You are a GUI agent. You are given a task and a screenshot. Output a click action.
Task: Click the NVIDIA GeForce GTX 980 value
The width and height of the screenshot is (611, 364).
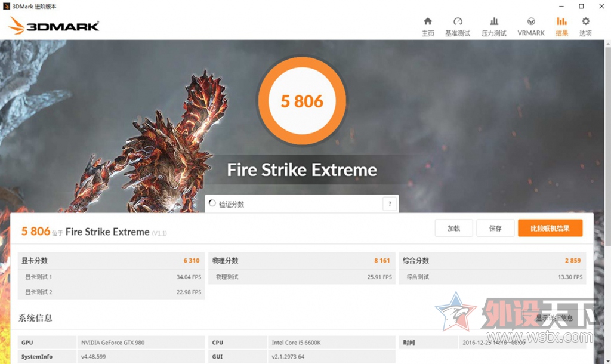pos(113,343)
